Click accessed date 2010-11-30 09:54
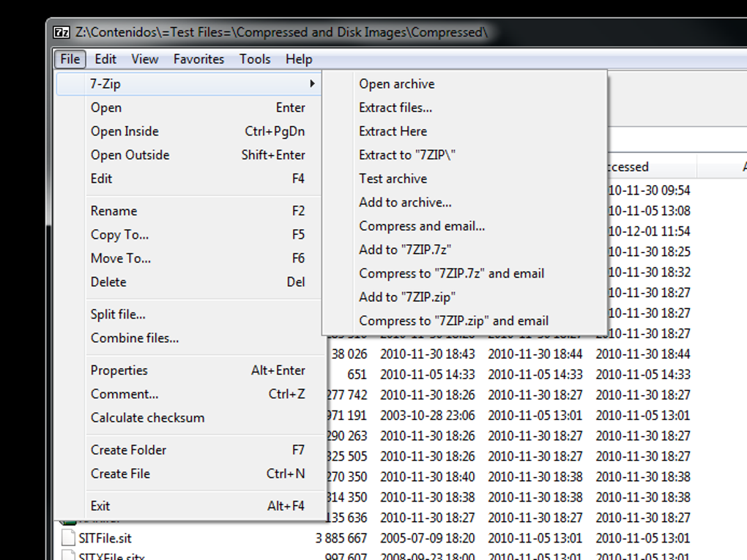 (x=649, y=190)
